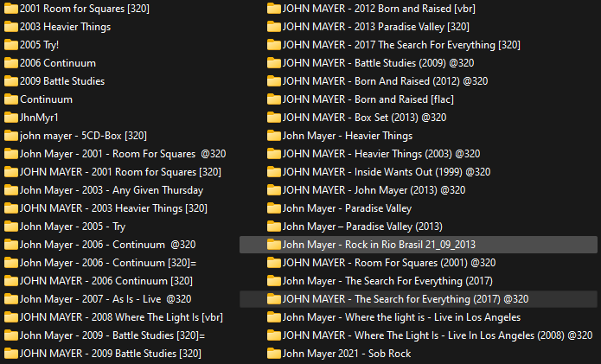Click folder icon beside '2009 Battle Studies'
Viewport: 601px width, 364px height.
[10, 81]
